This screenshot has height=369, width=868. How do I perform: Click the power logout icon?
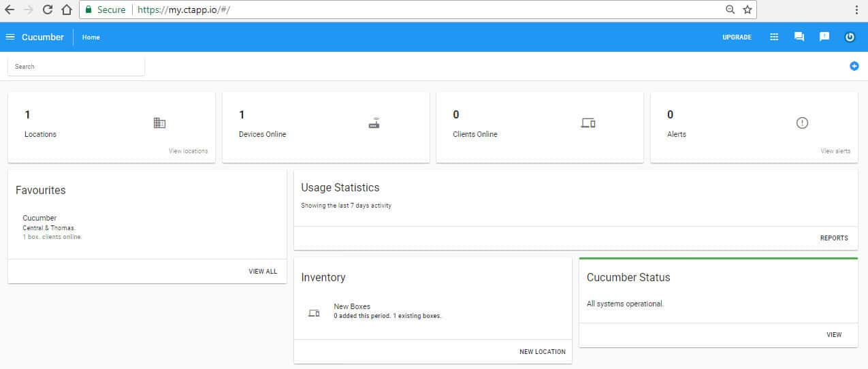(x=850, y=37)
